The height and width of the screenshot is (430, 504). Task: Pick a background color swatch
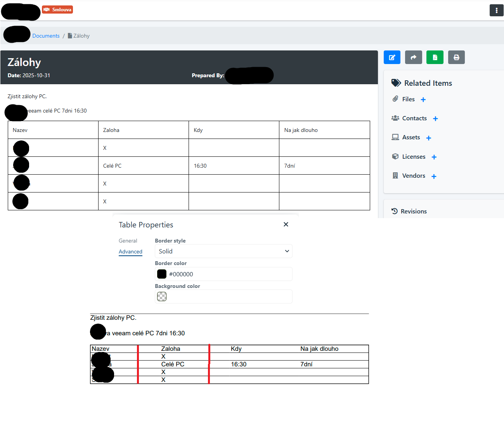click(x=162, y=296)
